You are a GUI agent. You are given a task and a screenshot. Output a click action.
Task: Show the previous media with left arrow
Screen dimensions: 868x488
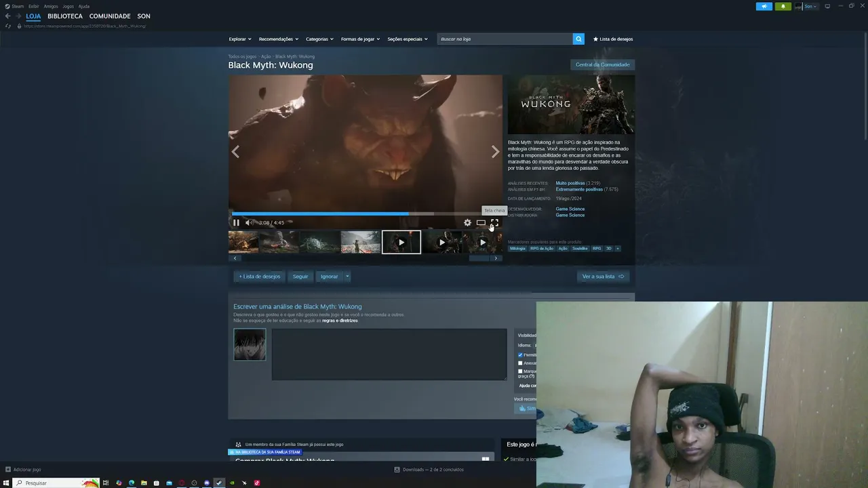(235, 152)
